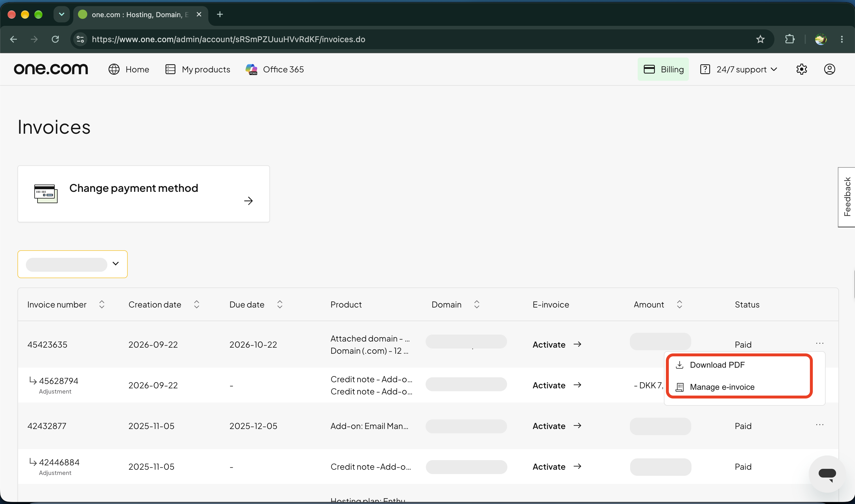Activate e-invoice for invoice 45423635
The height and width of the screenshot is (504, 855).
[557, 344]
